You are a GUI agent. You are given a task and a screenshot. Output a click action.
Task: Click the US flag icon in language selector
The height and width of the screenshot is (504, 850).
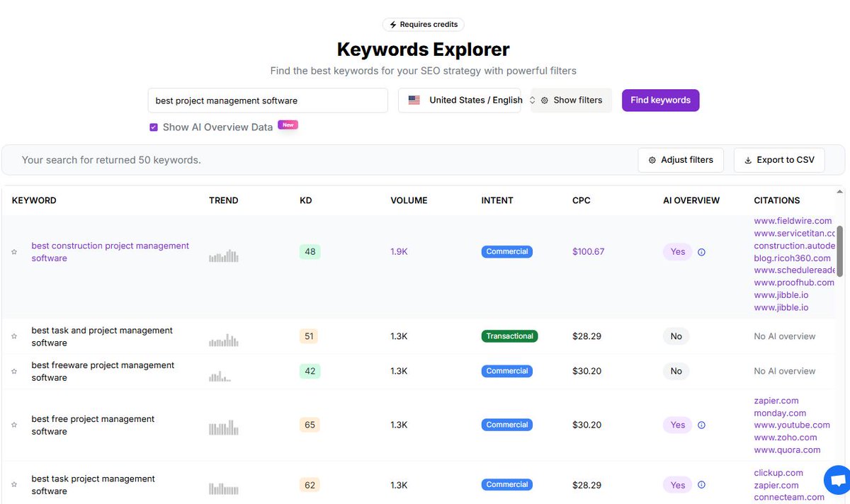tap(414, 100)
